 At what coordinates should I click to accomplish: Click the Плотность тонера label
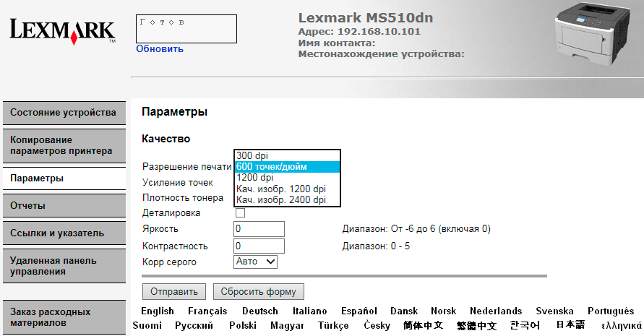point(183,198)
